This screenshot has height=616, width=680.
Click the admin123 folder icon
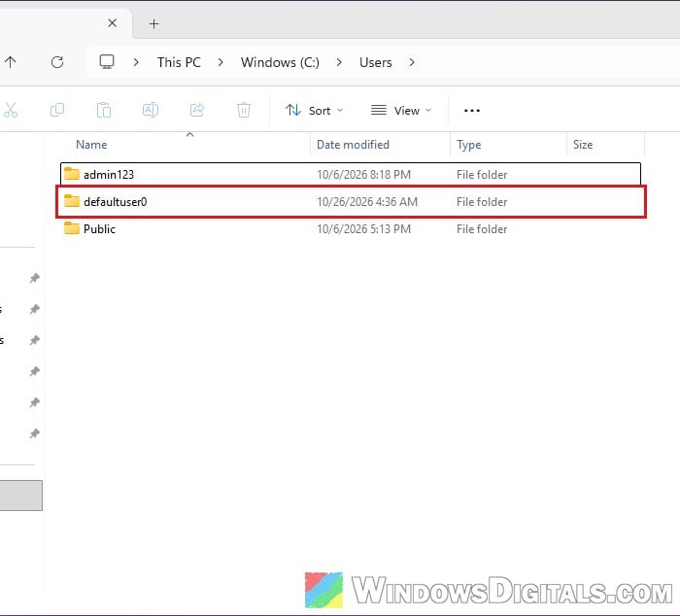(72, 174)
